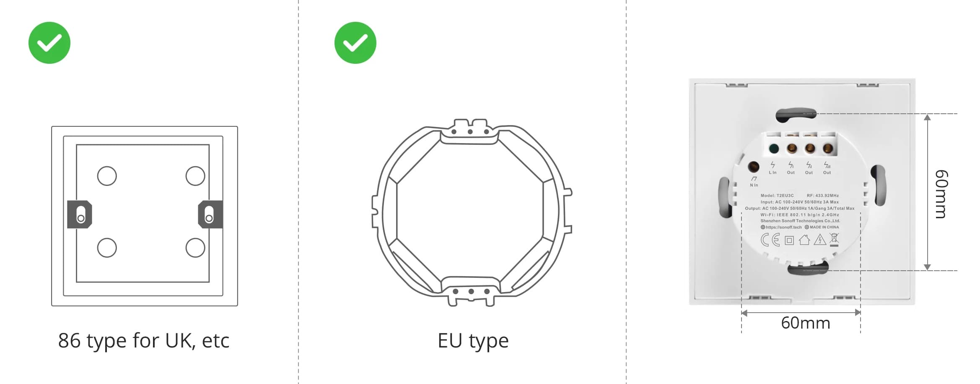Viewport: 980px width, 384px height.
Task: Click the Model: T2EU3C text
Action: (777, 196)
